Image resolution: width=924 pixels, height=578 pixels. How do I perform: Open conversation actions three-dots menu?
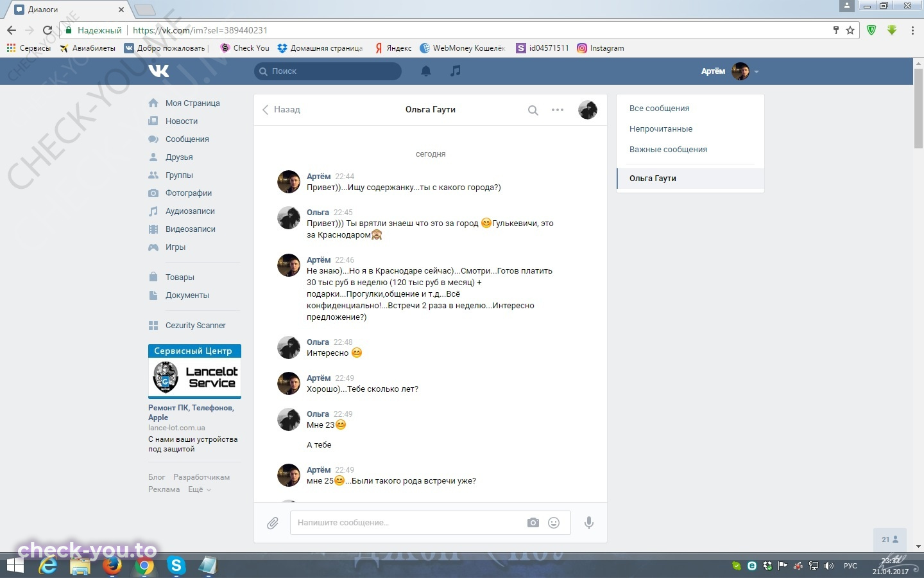[558, 110]
